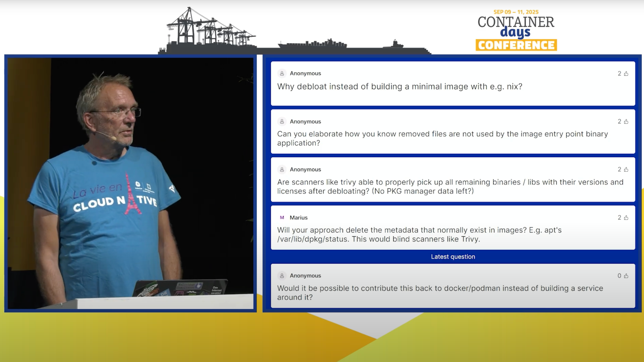This screenshot has width=644, height=362.
Task: Open the docker/podman contribution question text
Action: click(x=440, y=293)
